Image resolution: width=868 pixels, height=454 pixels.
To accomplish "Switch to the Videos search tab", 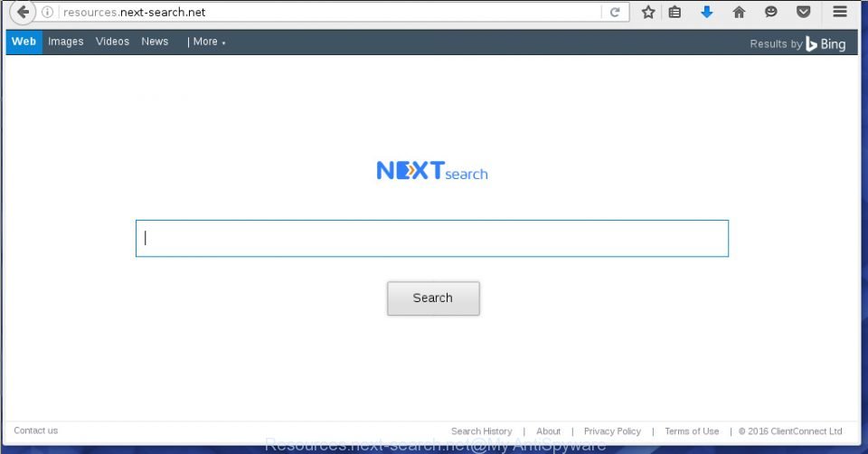I will [112, 42].
